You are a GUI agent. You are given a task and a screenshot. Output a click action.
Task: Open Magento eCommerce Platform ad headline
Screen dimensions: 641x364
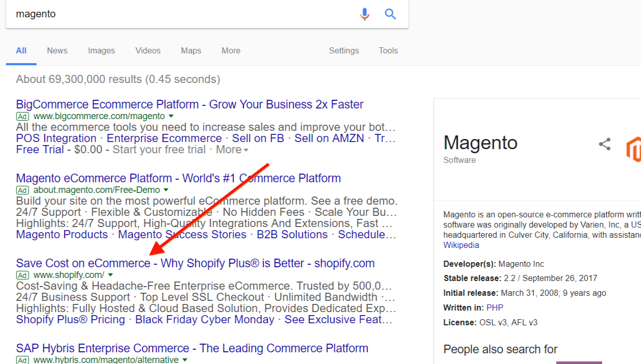(x=178, y=179)
